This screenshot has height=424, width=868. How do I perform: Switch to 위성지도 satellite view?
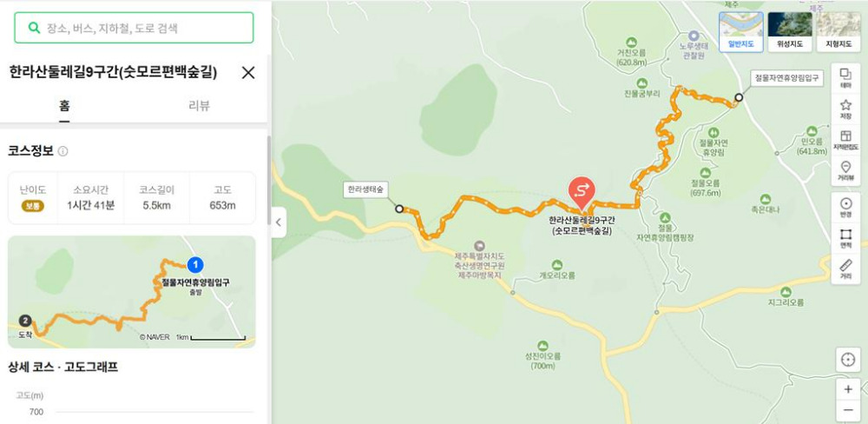pos(790,32)
